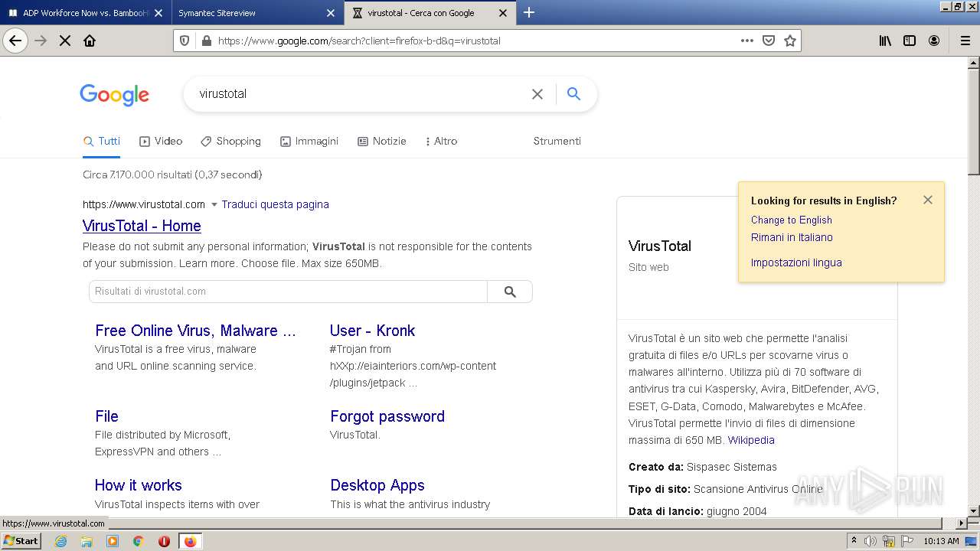Click Change to English link
The width and height of the screenshot is (980, 551).
[791, 220]
